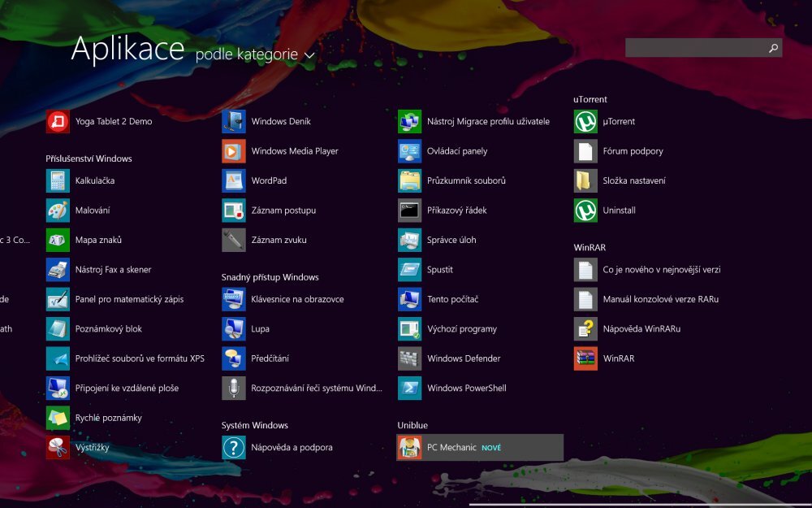Select the WinRAR category header
This screenshot has width=812, height=508.
[x=590, y=247]
